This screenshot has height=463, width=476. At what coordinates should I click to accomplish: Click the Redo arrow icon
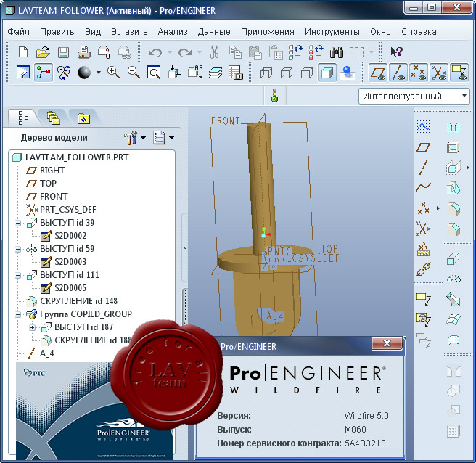(185, 52)
